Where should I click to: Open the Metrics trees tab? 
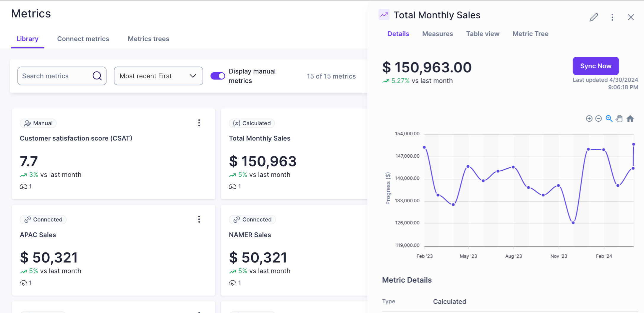click(x=148, y=39)
